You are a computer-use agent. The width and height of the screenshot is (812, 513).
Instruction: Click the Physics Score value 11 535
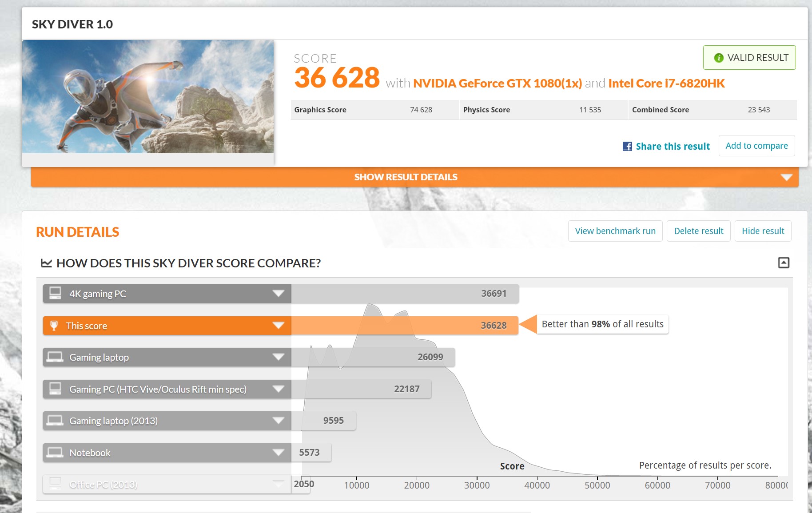pyautogui.click(x=590, y=110)
